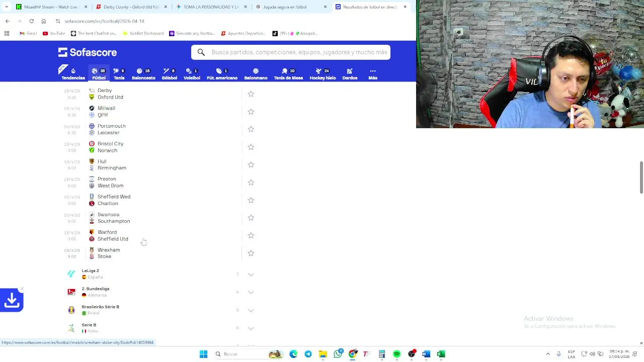Open the 2. Bundesliga league page
Screen dimensions: 644x362
click(x=96, y=289)
